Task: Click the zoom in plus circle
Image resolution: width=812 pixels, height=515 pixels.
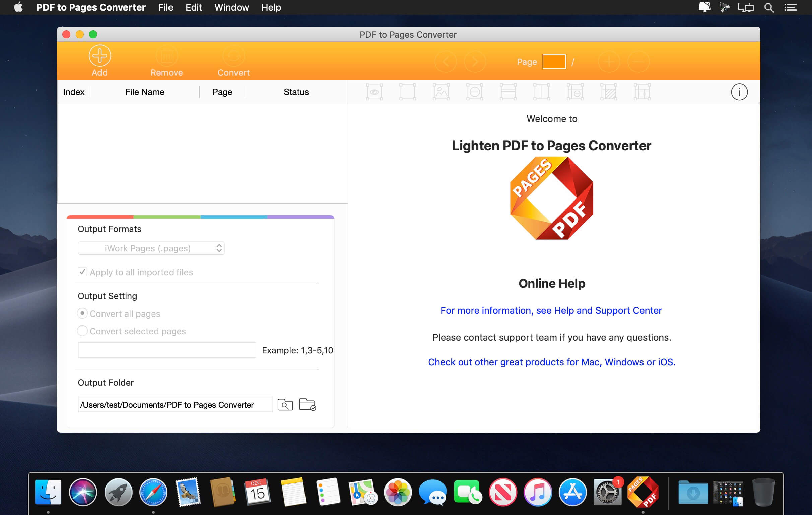Action: pyautogui.click(x=609, y=62)
